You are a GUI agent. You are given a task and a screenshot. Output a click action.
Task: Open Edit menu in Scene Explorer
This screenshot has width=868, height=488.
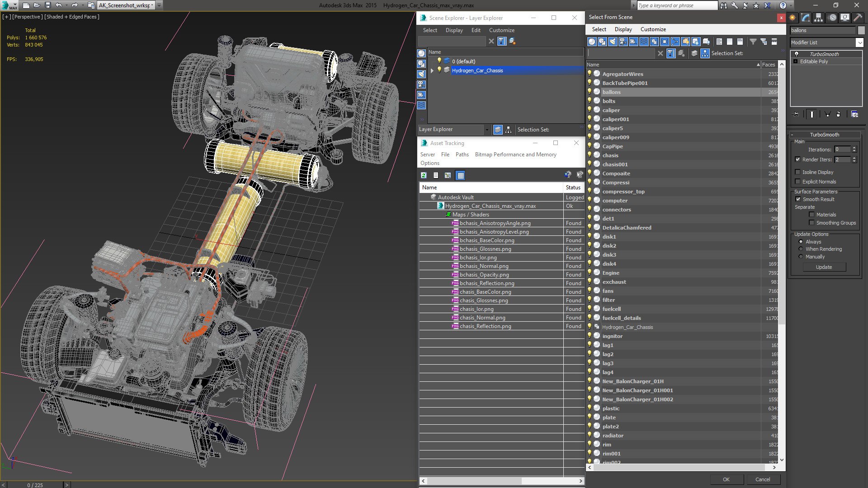[x=476, y=30]
